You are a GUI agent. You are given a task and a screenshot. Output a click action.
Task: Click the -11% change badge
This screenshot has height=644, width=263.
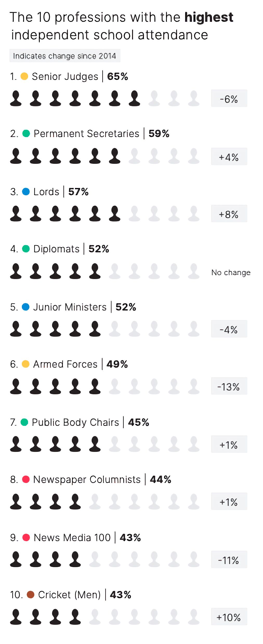click(x=229, y=560)
